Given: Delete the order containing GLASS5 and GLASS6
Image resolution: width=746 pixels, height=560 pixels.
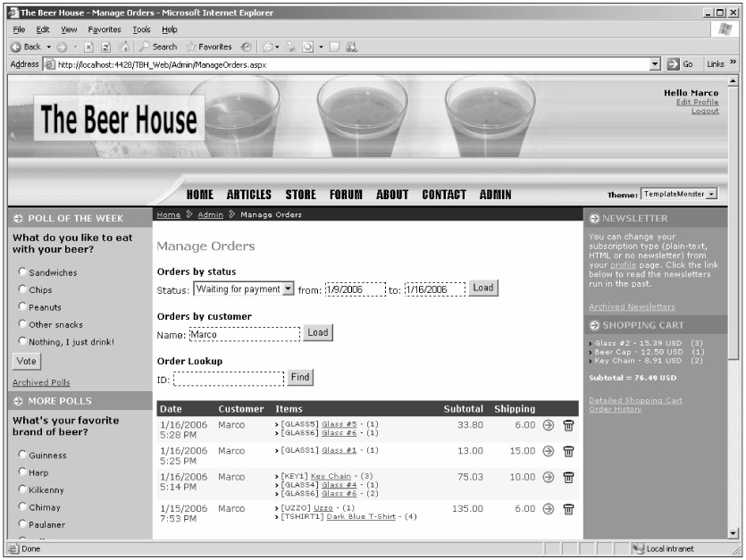Looking at the screenshot, I should [x=568, y=425].
